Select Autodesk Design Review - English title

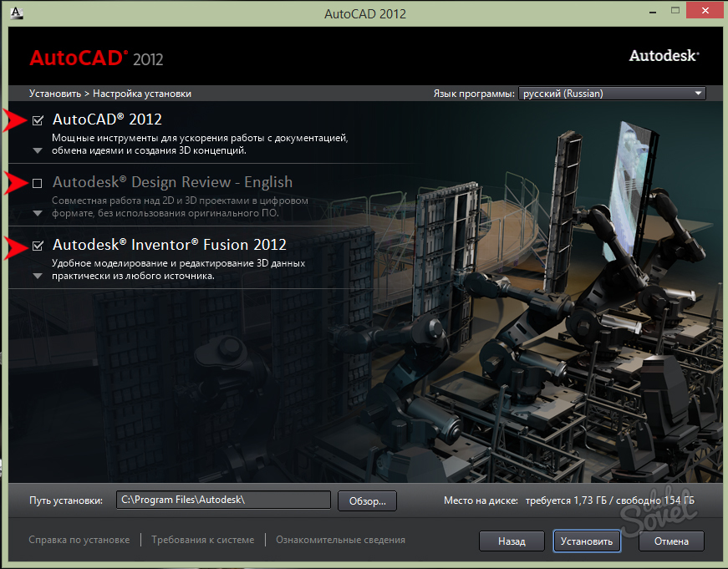[x=173, y=182]
